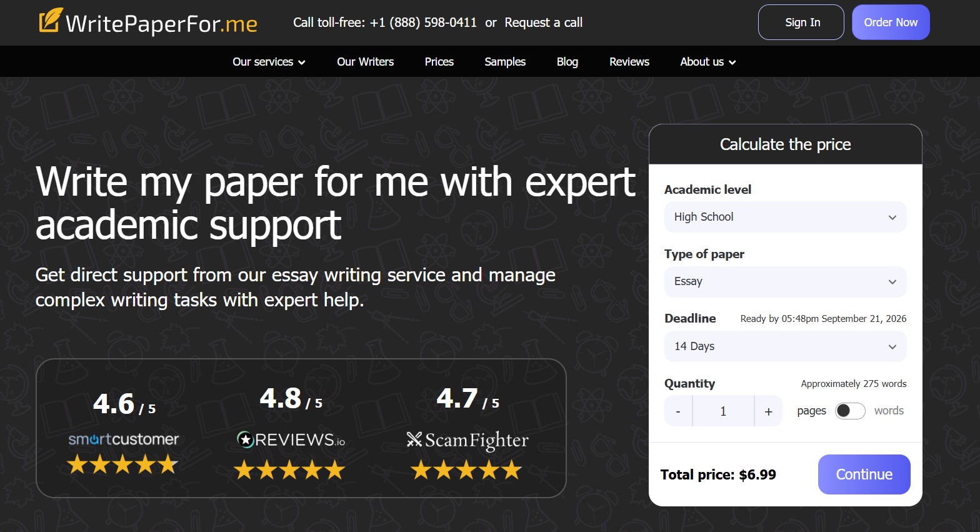
Task: Click Continue in the price calculator
Action: [864, 474]
